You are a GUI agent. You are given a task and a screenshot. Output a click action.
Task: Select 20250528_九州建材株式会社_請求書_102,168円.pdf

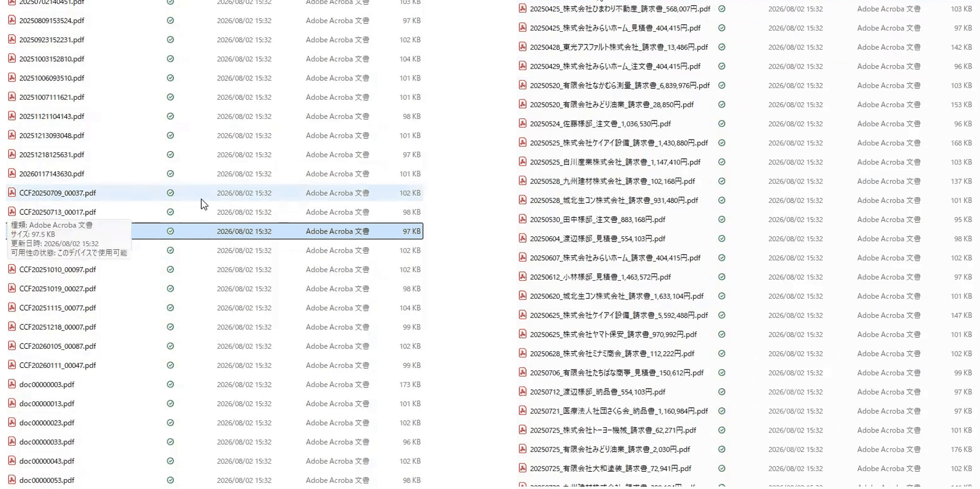coord(612,181)
